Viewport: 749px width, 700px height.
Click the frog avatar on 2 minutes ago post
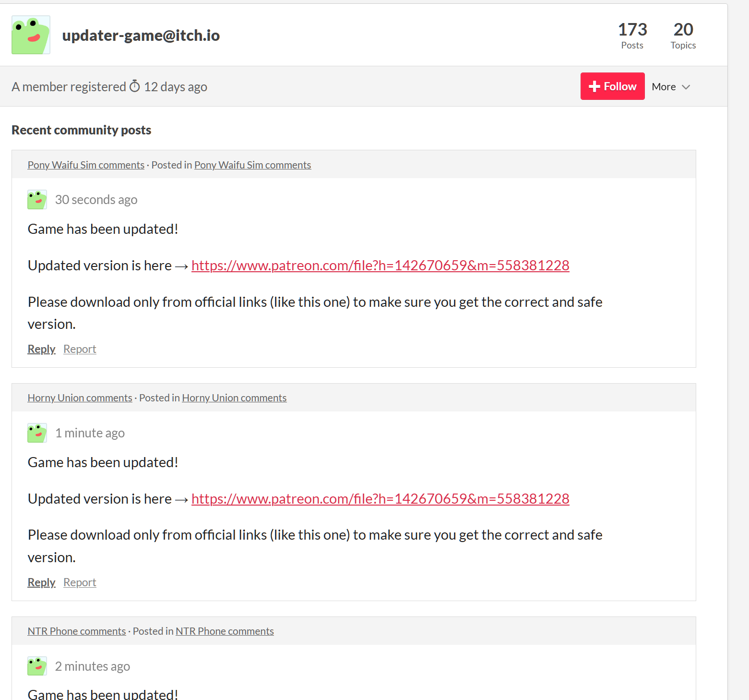[37, 666]
